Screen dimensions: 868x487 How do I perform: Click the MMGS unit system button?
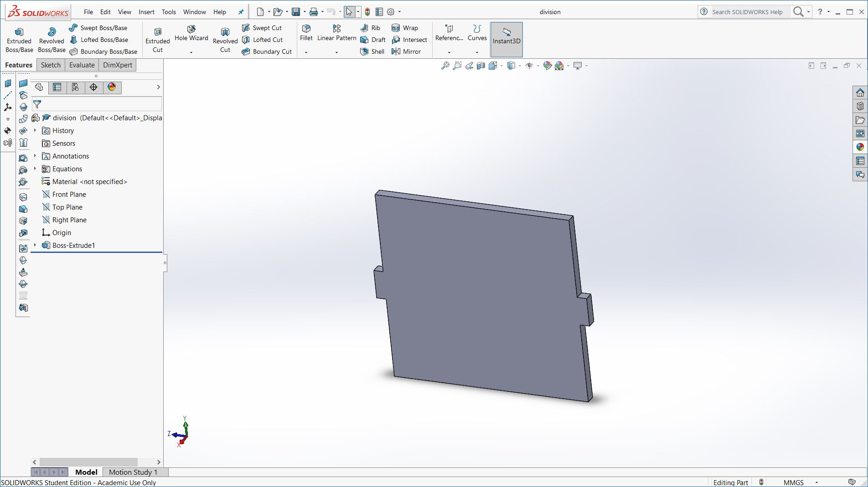793,482
